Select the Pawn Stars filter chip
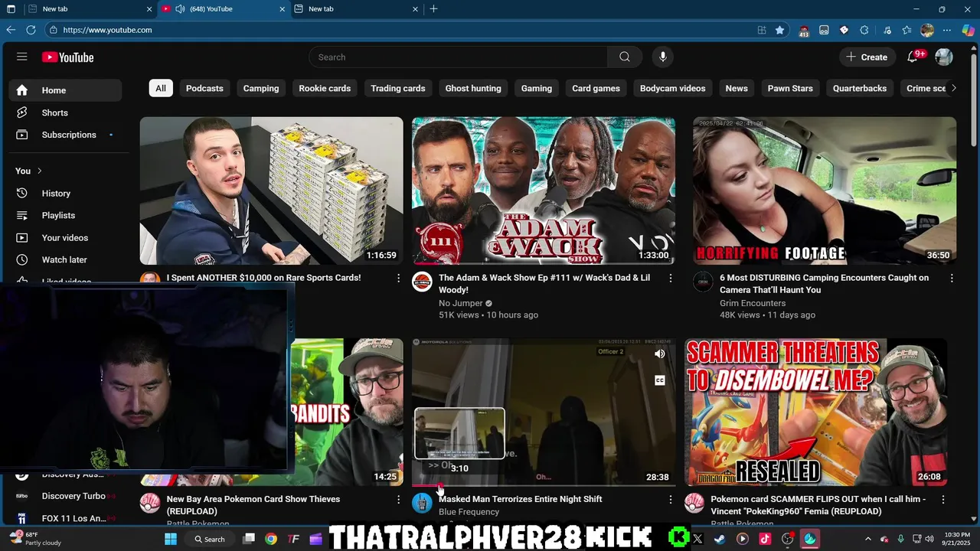The height and width of the screenshot is (551, 980). 790,89
